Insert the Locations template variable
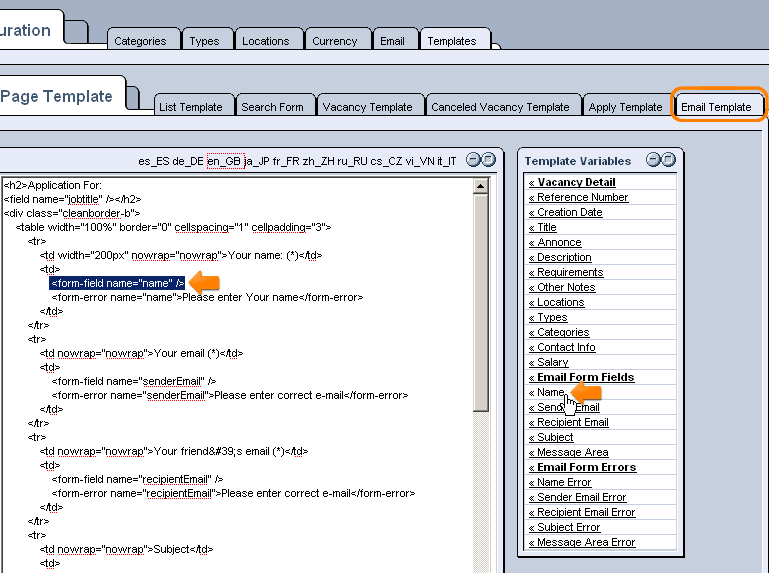Screen dimensions: 769x573 [x=557, y=302]
